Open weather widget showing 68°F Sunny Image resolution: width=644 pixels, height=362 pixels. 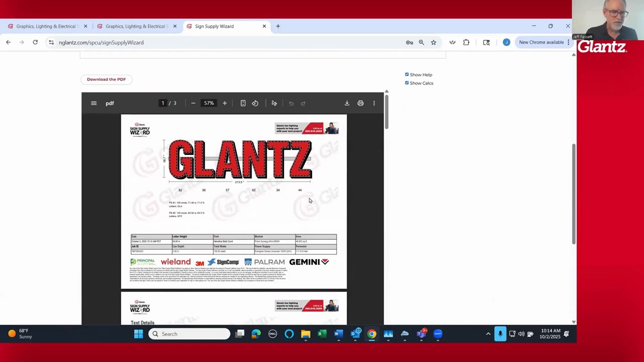[20, 334]
